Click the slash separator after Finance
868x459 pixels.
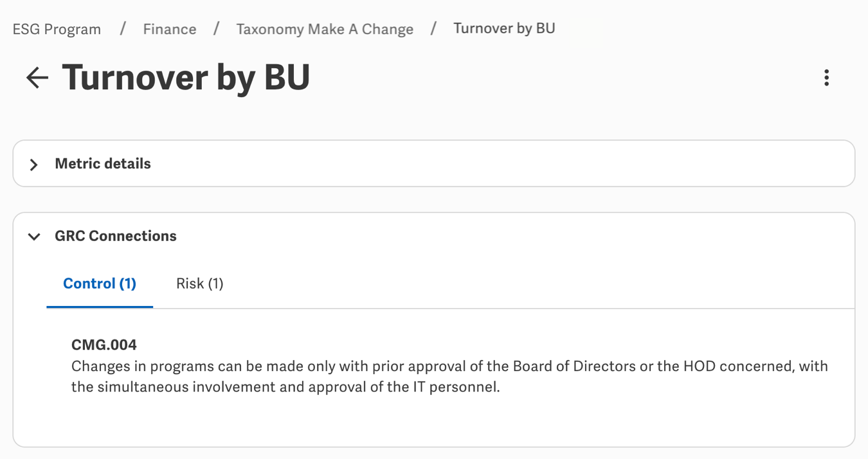(x=217, y=29)
